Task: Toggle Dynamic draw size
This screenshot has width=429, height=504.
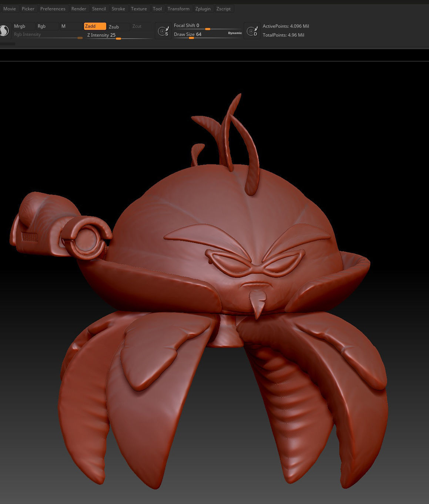Action: tap(235, 33)
